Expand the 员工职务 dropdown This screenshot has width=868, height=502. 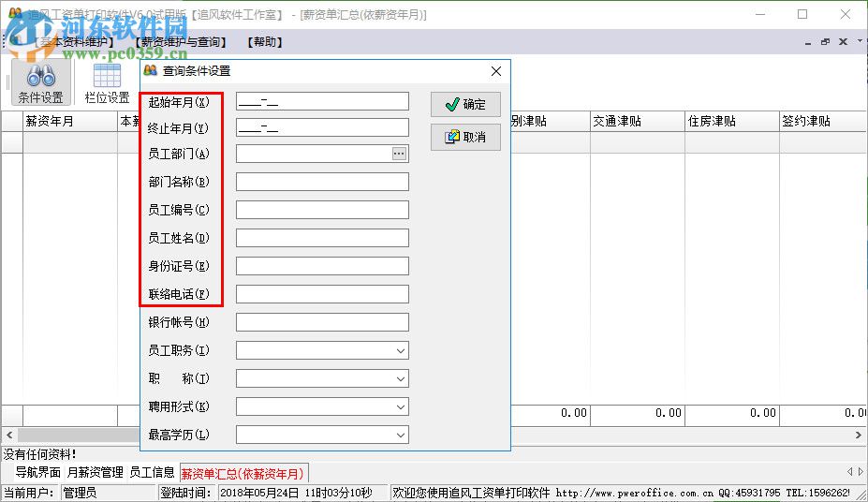click(400, 351)
